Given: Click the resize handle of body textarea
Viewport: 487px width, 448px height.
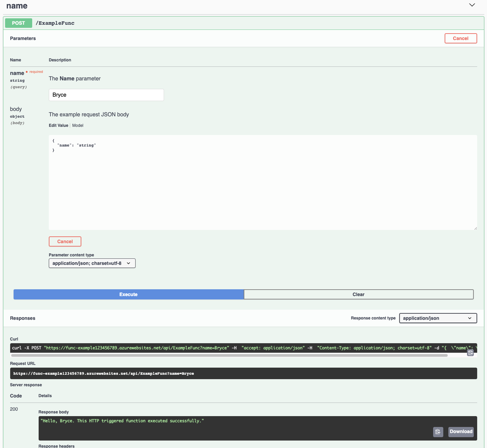Looking at the screenshot, I should tap(475, 228).
